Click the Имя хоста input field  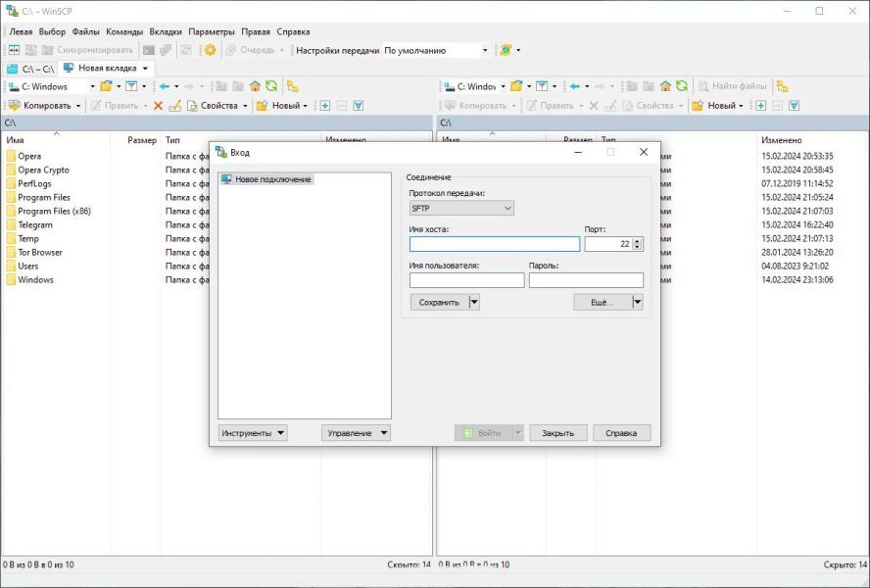495,244
